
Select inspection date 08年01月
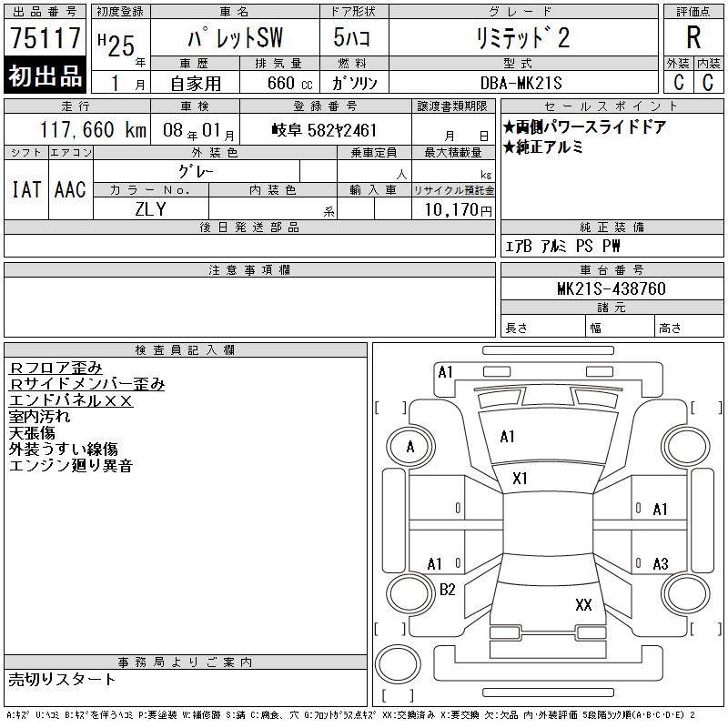coord(198,131)
